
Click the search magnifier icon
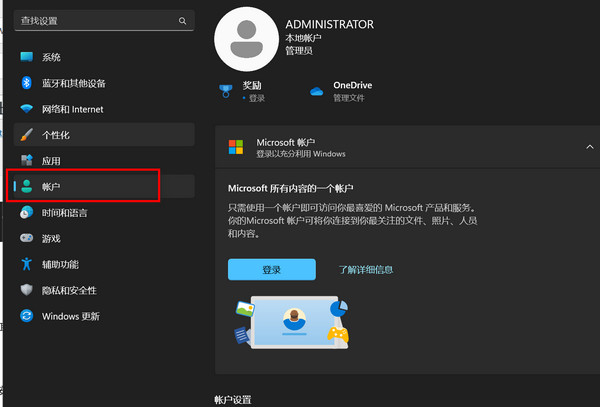pos(182,20)
